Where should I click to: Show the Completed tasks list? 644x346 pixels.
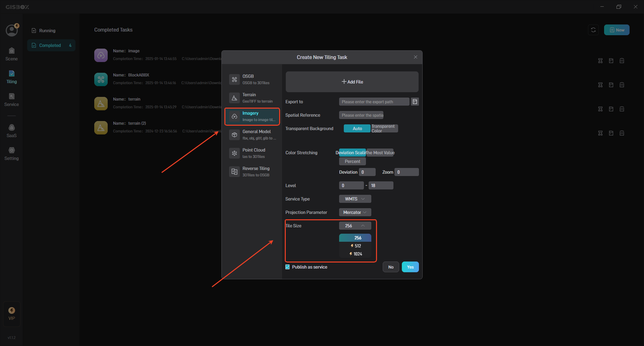click(x=51, y=45)
